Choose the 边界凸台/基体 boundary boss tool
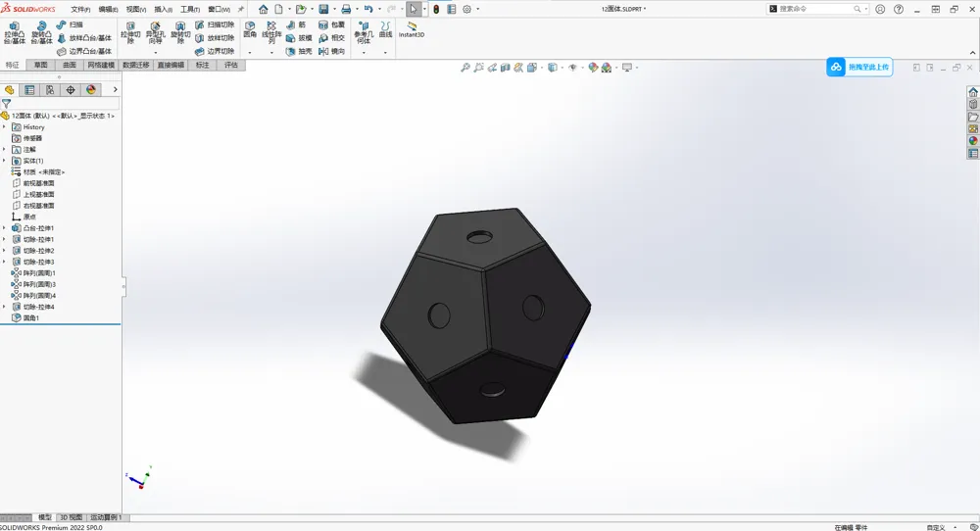 click(x=84, y=51)
